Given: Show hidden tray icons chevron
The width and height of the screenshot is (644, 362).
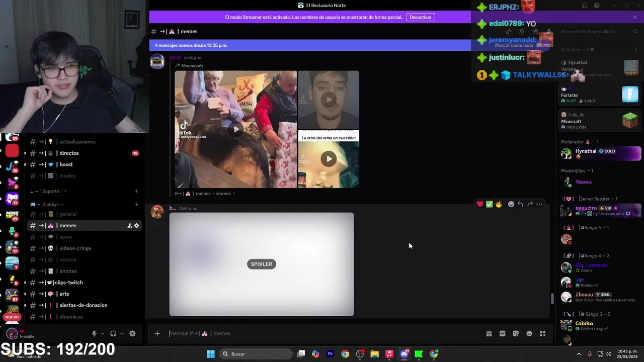Looking at the screenshot, I should click(x=579, y=354).
